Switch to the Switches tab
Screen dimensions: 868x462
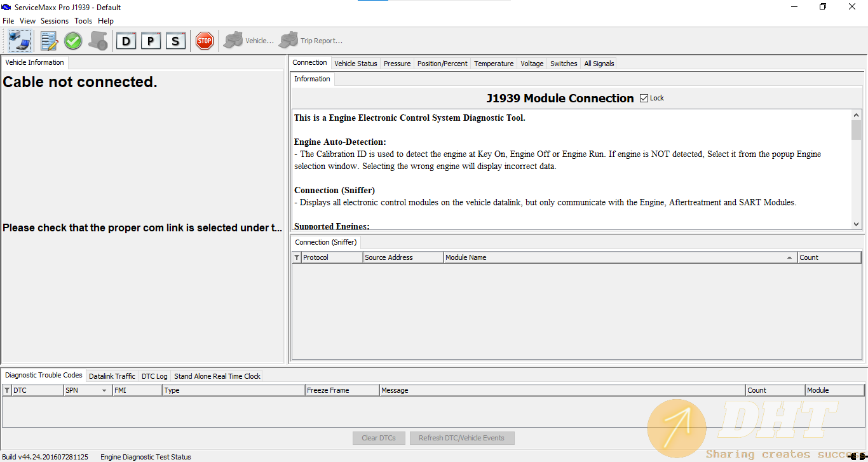click(564, 64)
